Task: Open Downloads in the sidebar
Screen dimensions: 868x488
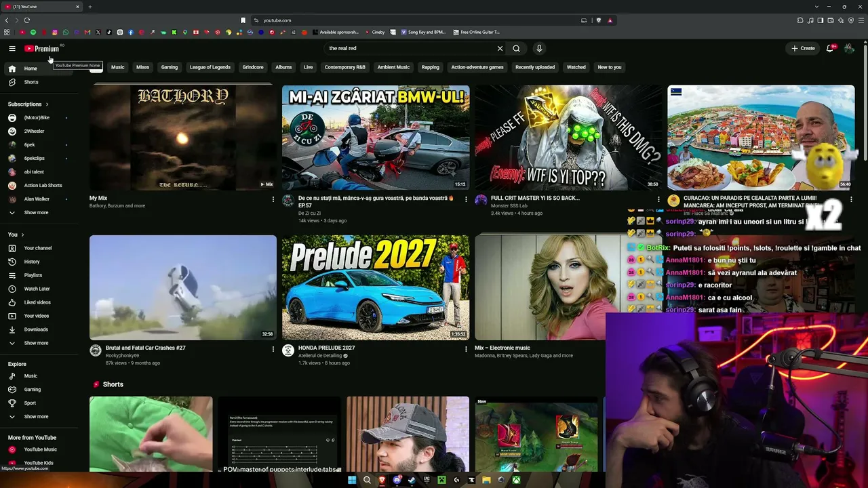Action: pyautogui.click(x=38, y=329)
